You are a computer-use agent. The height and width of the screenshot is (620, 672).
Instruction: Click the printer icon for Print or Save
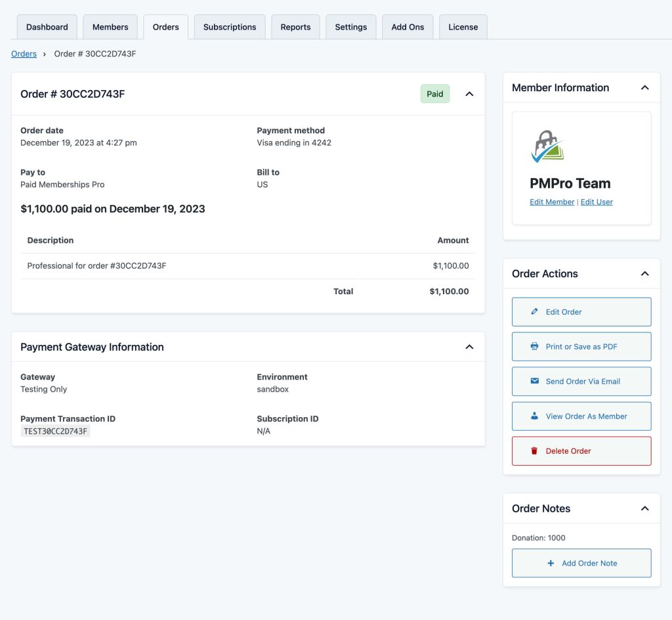tap(534, 347)
